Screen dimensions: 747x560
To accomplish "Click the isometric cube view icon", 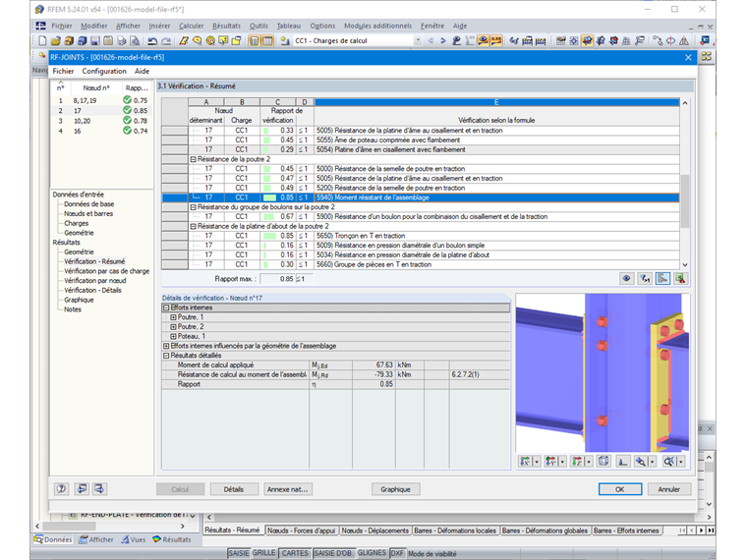I will tap(603, 461).
